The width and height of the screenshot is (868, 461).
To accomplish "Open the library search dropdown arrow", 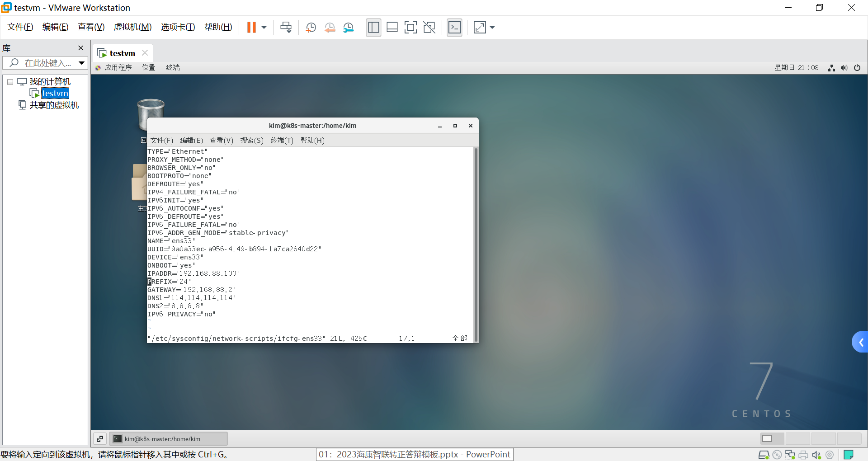I will pos(81,63).
